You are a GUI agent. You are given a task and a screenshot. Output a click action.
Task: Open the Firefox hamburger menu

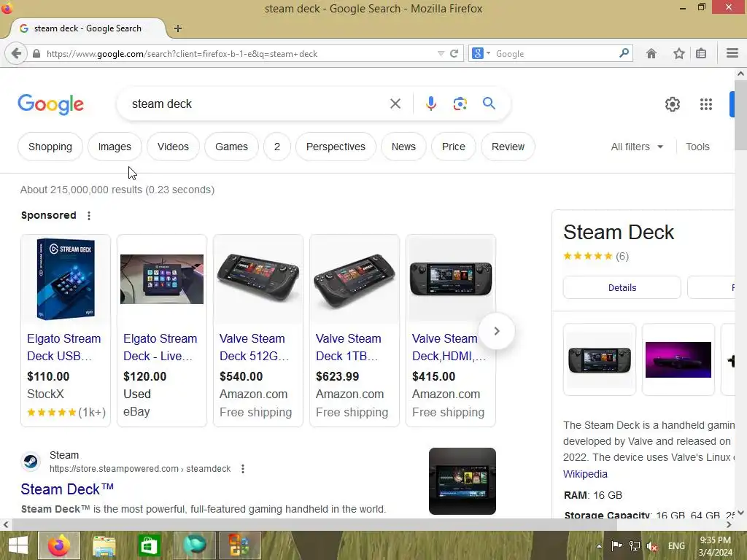click(732, 53)
